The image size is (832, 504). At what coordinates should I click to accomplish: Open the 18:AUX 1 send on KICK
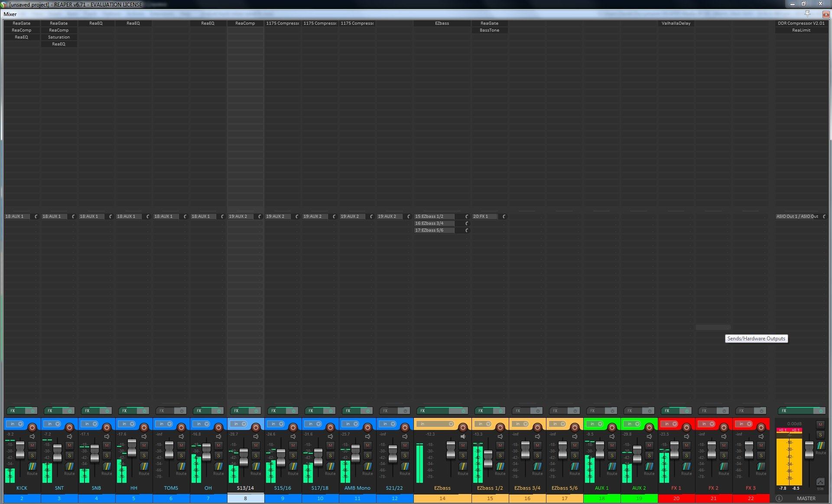tap(16, 216)
